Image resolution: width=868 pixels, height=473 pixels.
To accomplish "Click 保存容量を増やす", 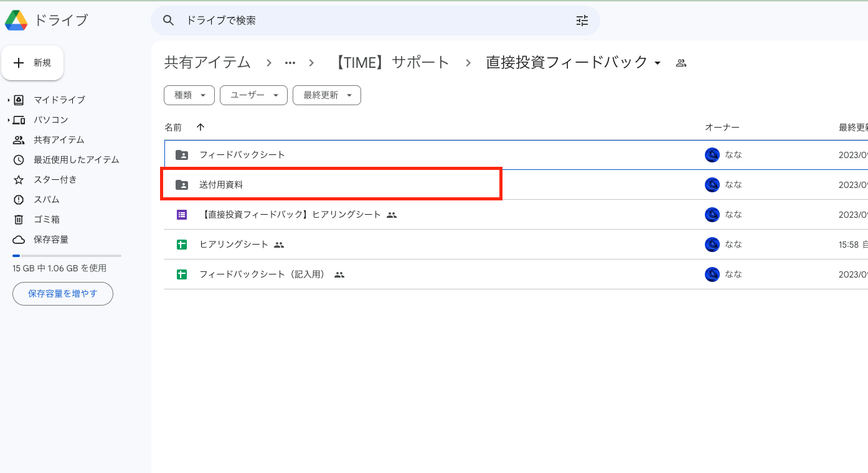I will click(x=62, y=293).
